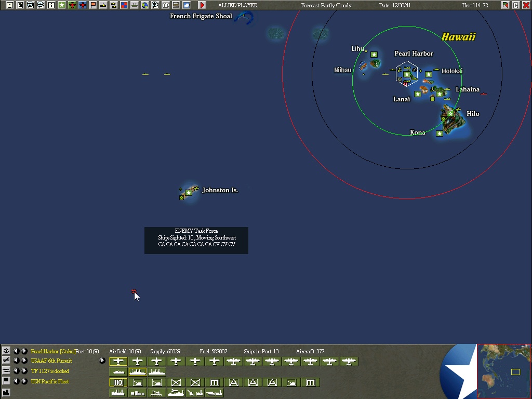Select the HQ land unit icon

click(x=118, y=382)
